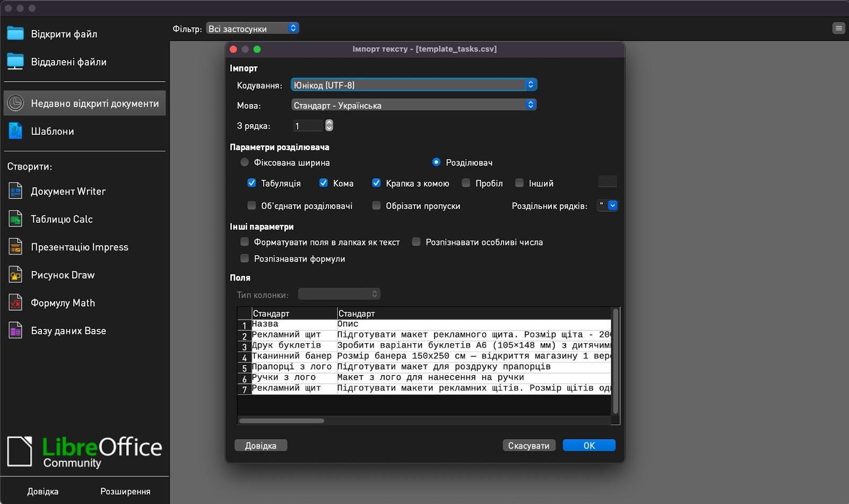Click the preview horizontal scrollbar
The image size is (849, 504).
pos(282,421)
